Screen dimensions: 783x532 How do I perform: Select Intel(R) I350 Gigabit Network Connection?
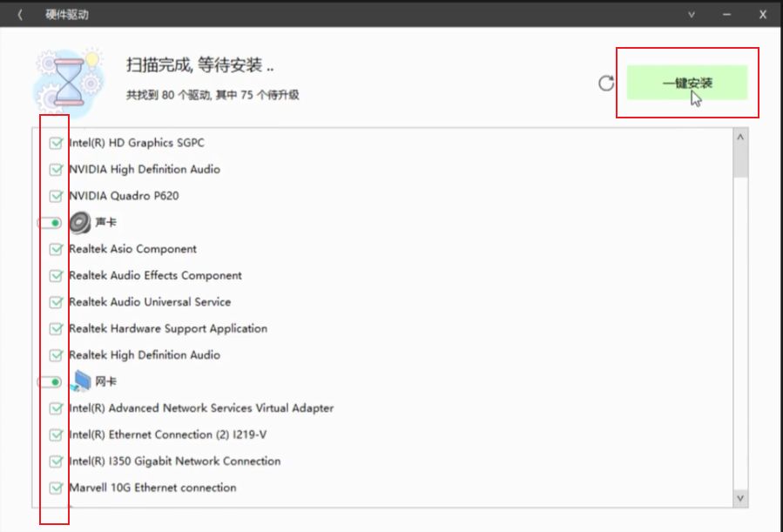point(174,461)
